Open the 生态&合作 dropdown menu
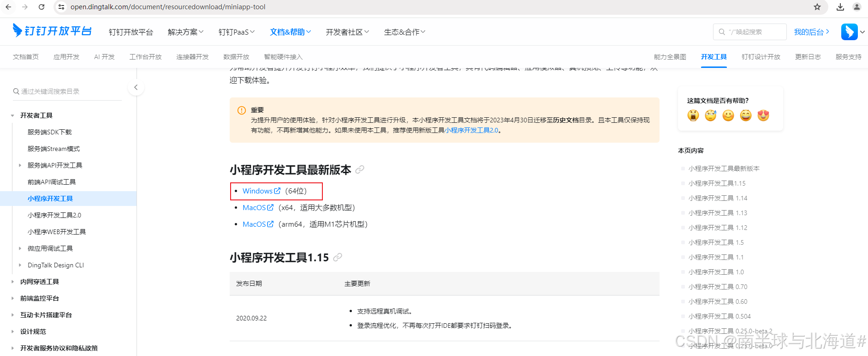This screenshot has height=356, width=868. [404, 32]
